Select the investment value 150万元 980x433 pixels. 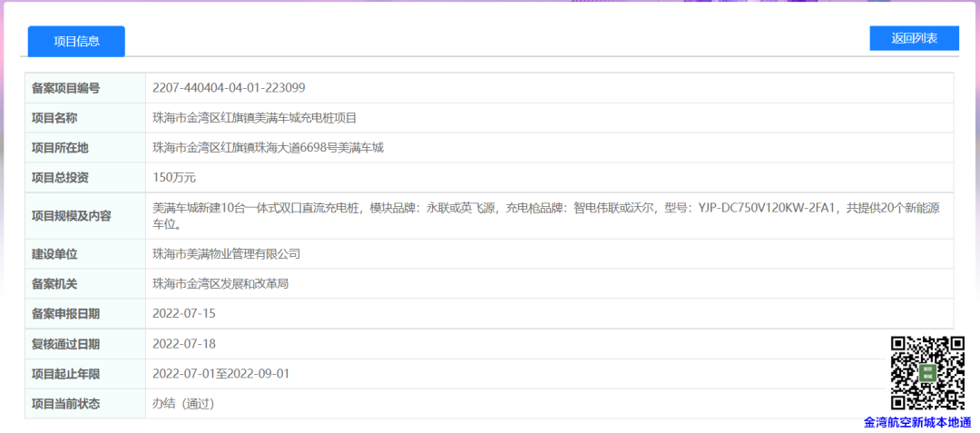click(174, 178)
